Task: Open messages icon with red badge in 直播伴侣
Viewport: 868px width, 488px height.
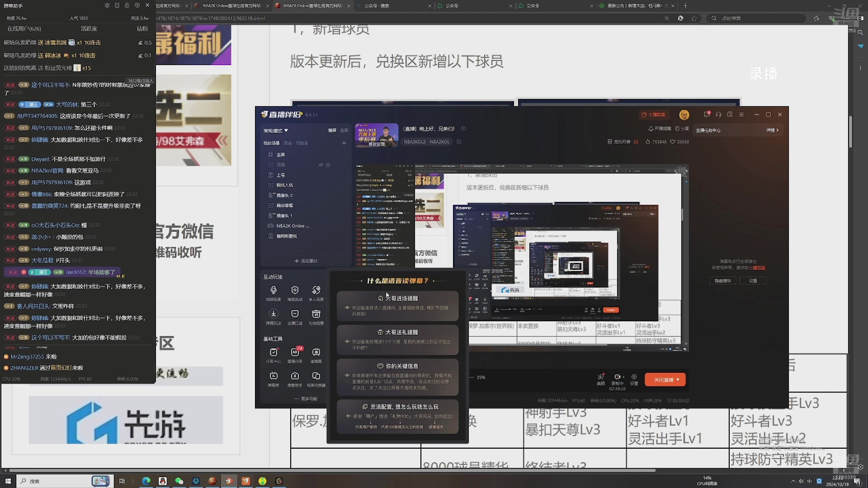Action: click(707, 114)
